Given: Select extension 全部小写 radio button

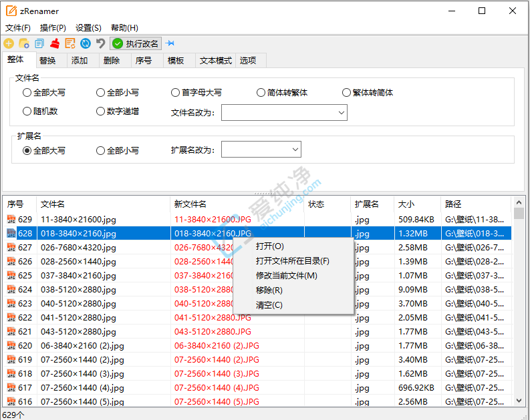Looking at the screenshot, I should tap(117, 151).
